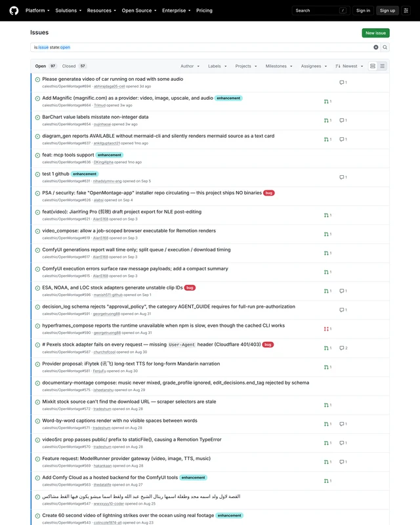Focus the top Search field

tap(321, 10)
